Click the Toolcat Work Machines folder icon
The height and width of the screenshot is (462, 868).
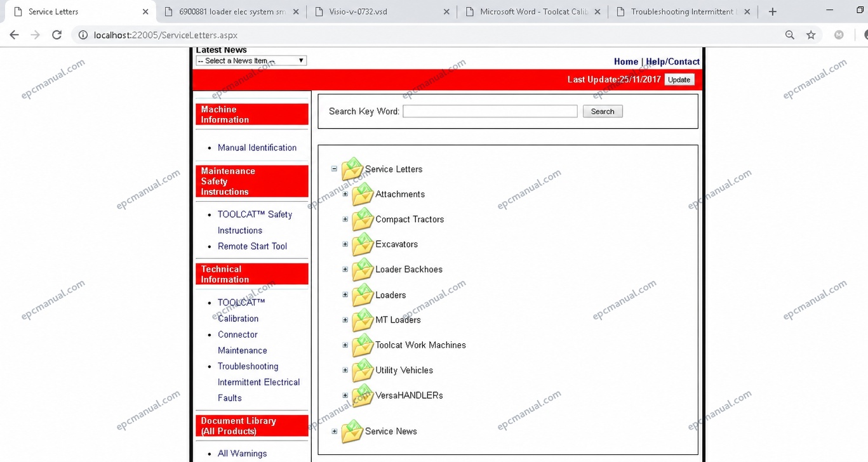pyautogui.click(x=363, y=345)
